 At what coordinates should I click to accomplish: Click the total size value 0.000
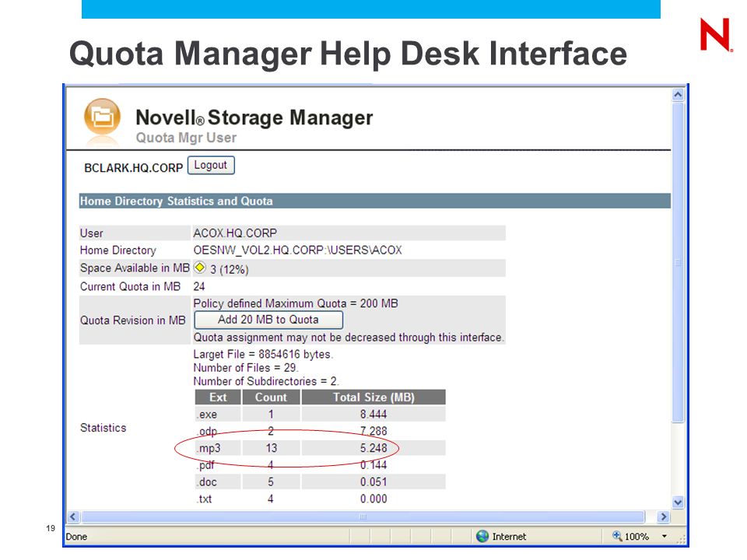(373, 499)
